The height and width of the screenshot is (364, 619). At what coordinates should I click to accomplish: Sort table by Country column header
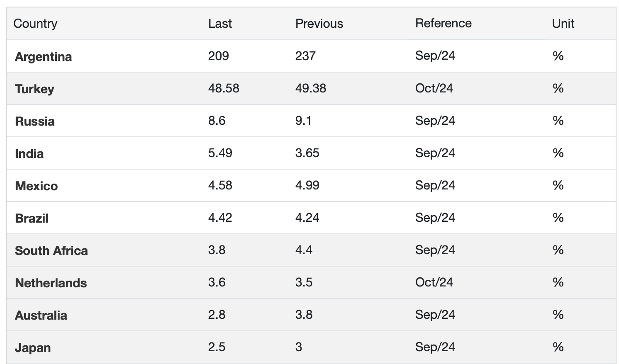(x=35, y=24)
